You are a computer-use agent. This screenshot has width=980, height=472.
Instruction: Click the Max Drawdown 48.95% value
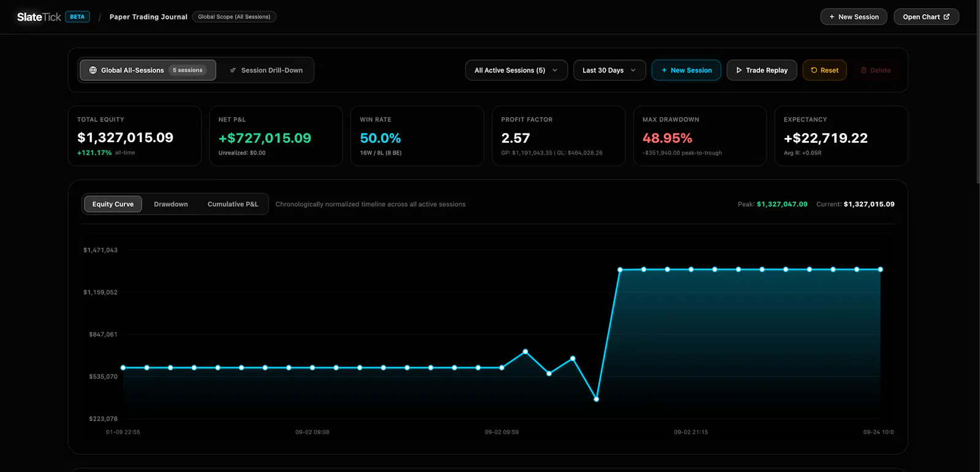coord(667,138)
